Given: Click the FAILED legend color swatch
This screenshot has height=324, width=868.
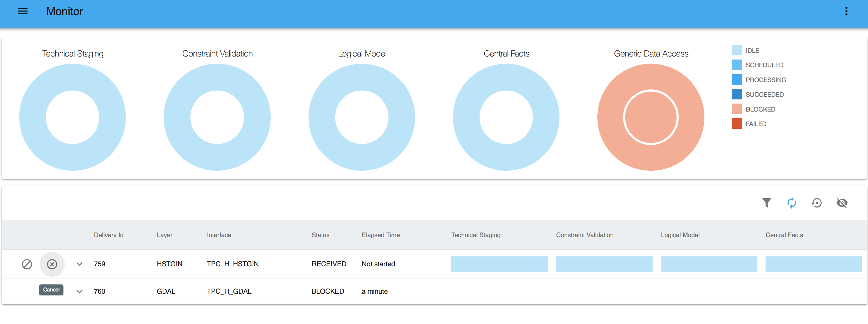Looking at the screenshot, I should pyautogui.click(x=737, y=124).
